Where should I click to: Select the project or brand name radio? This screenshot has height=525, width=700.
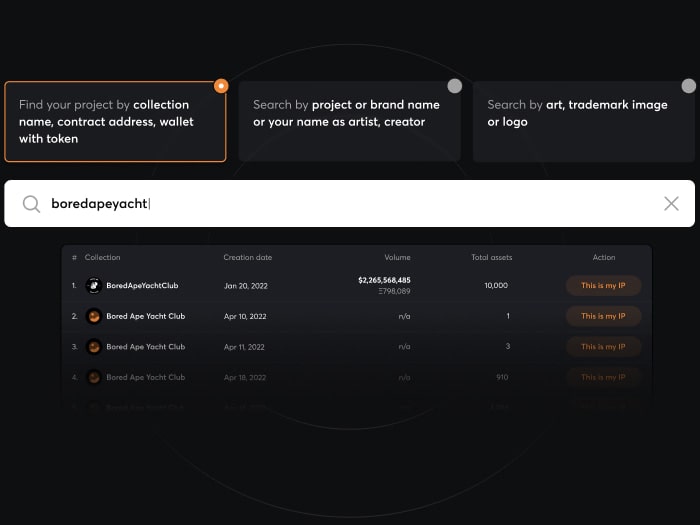(x=454, y=86)
